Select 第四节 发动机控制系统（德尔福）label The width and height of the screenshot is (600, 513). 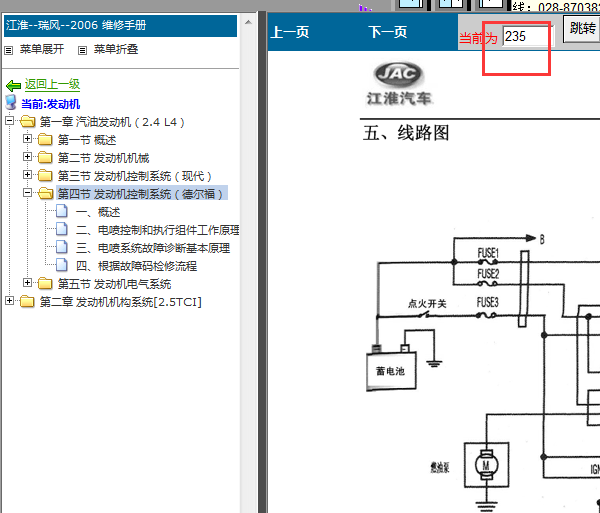tap(142, 194)
